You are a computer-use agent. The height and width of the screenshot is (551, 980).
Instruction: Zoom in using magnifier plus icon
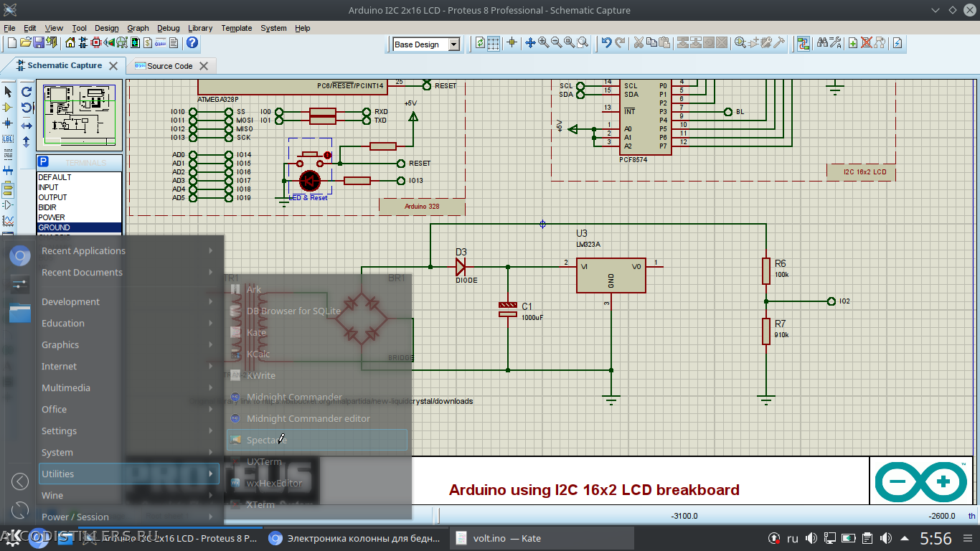click(x=544, y=43)
